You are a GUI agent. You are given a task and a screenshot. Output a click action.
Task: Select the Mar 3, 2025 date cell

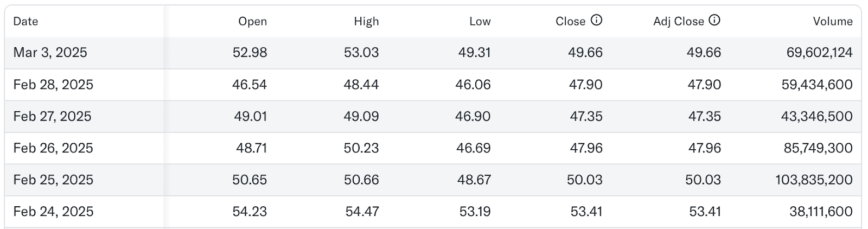pyautogui.click(x=50, y=53)
